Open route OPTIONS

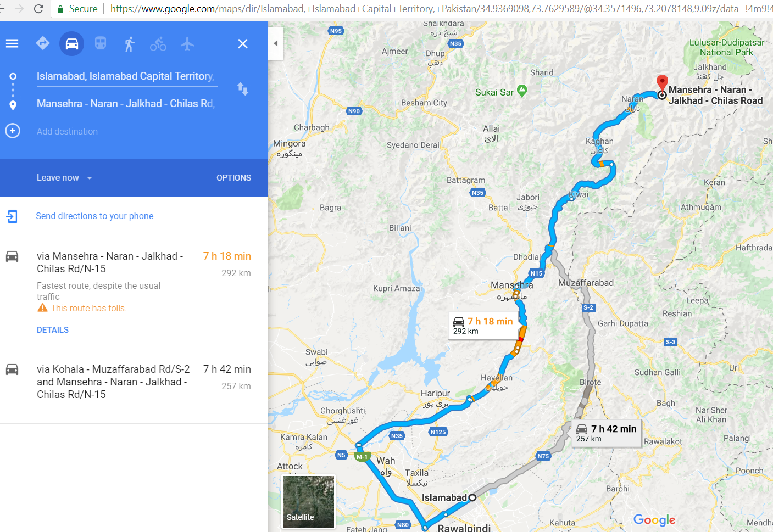pos(233,178)
